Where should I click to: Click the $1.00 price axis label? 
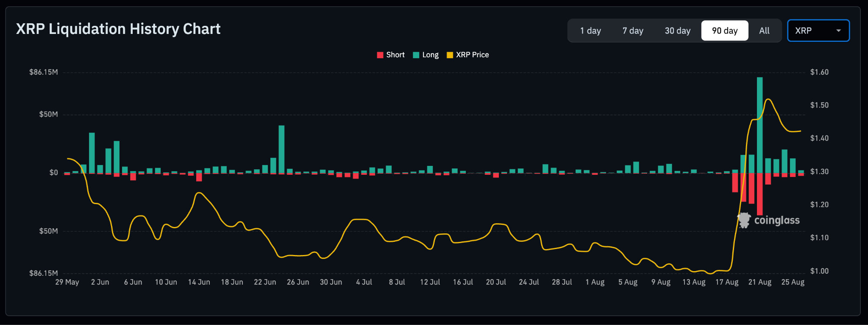(x=819, y=271)
